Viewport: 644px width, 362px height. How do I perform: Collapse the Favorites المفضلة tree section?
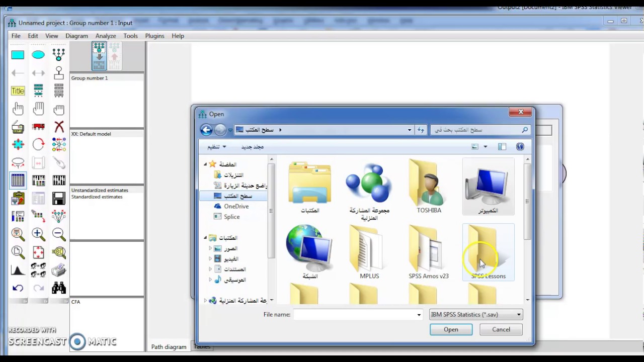205,164
